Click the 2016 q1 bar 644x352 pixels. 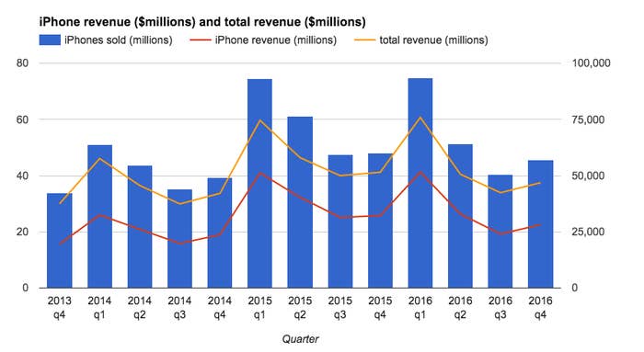420,183
